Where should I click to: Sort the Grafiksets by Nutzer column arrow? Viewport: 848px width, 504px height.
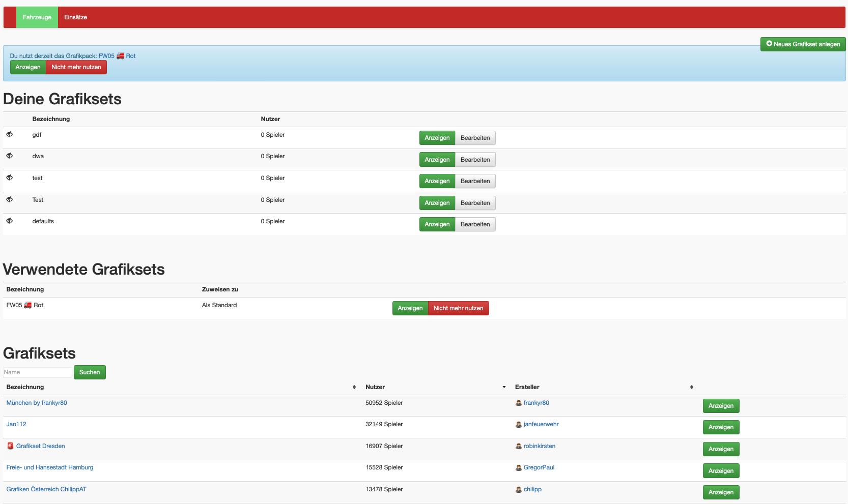(x=504, y=388)
